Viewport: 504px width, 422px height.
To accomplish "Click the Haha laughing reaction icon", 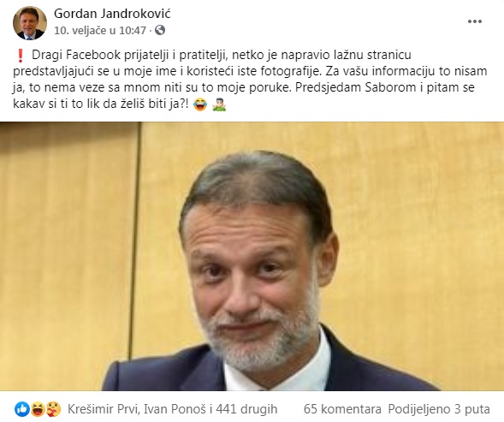I will (x=38, y=409).
